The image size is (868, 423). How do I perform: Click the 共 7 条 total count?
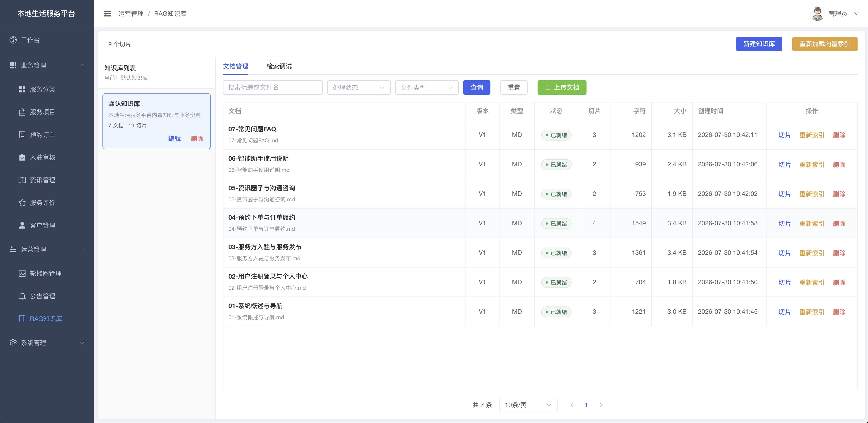click(x=482, y=405)
